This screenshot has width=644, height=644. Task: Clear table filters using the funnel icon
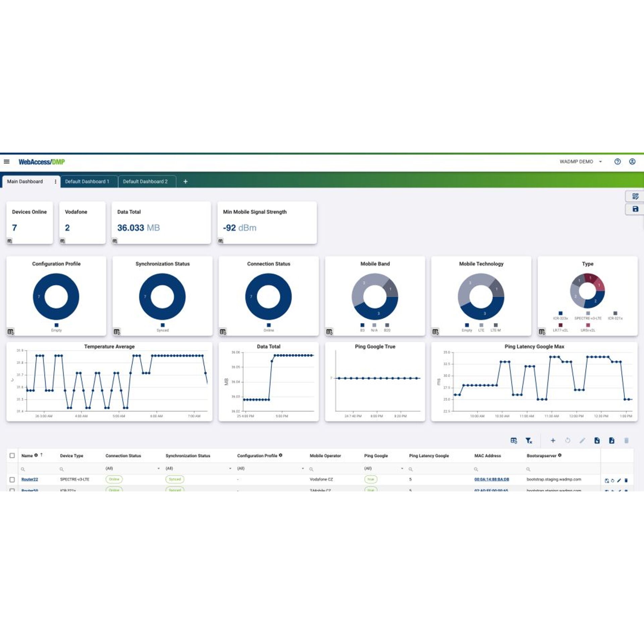tap(529, 441)
